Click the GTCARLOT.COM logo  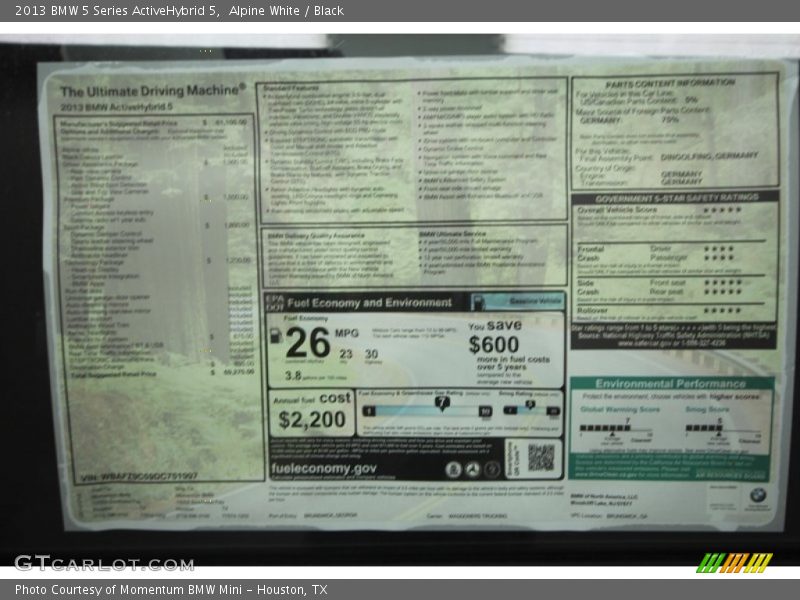point(104,563)
